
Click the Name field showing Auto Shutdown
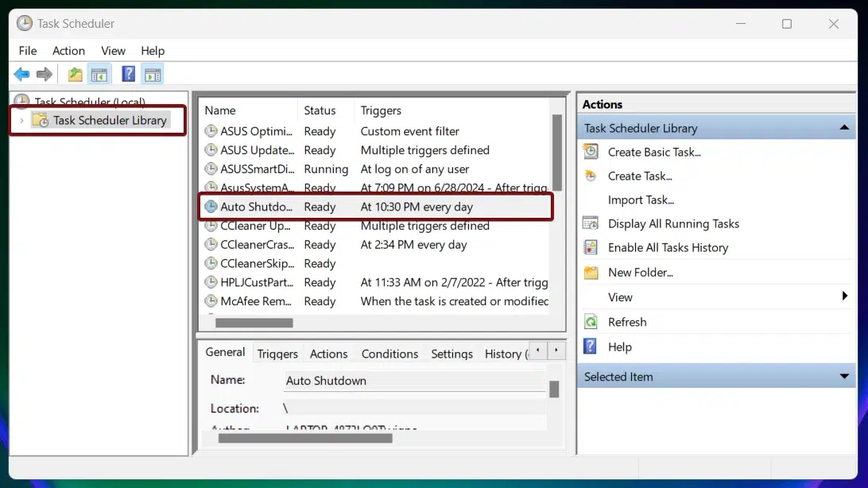[x=415, y=381]
